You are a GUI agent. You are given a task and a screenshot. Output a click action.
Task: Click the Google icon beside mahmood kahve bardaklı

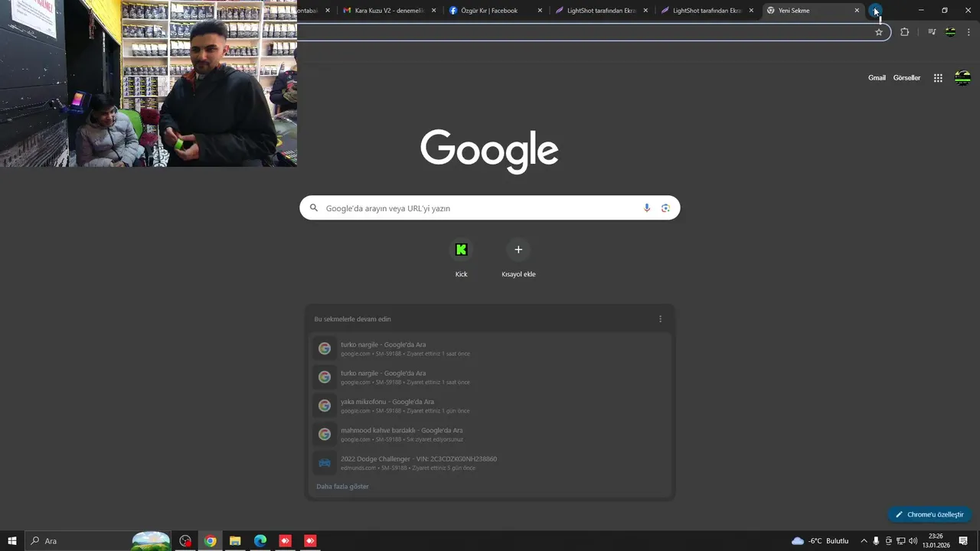point(325,434)
